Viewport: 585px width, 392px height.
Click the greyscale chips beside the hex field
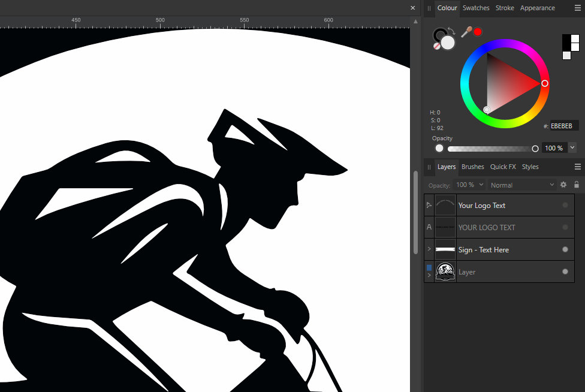point(571,46)
